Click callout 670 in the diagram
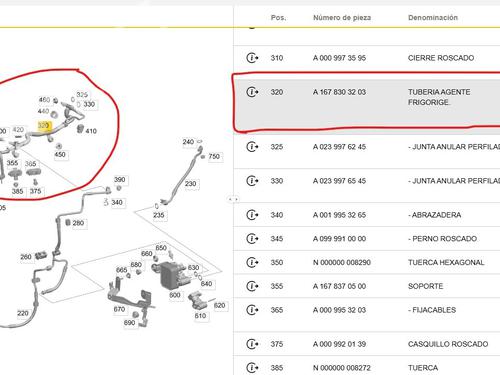 119,309
